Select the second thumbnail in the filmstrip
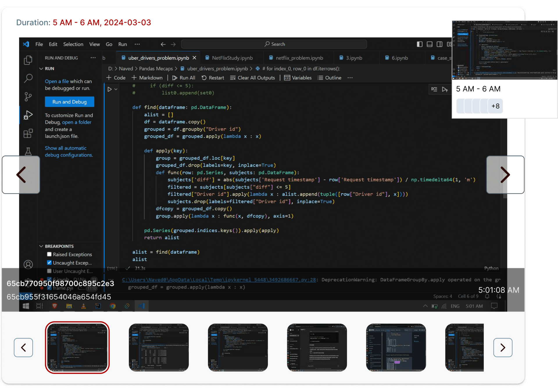This screenshot has width=558, height=392. [159, 347]
